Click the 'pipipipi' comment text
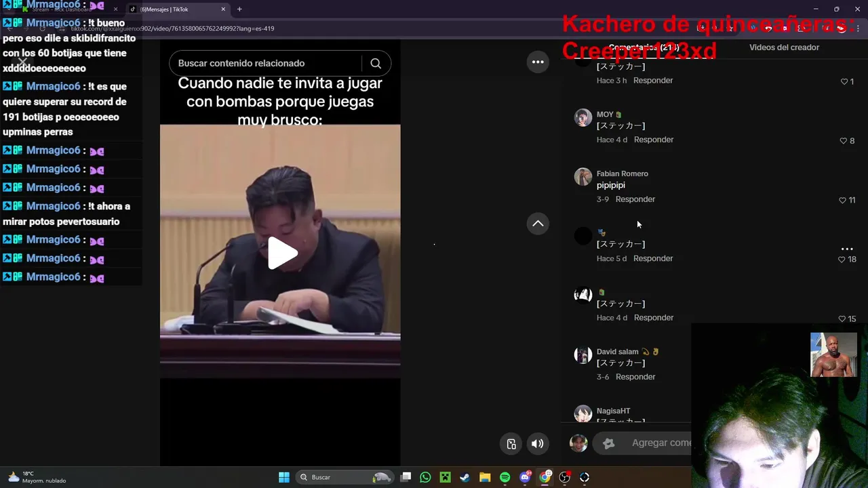Screen dimensions: 868x488 point(611,185)
